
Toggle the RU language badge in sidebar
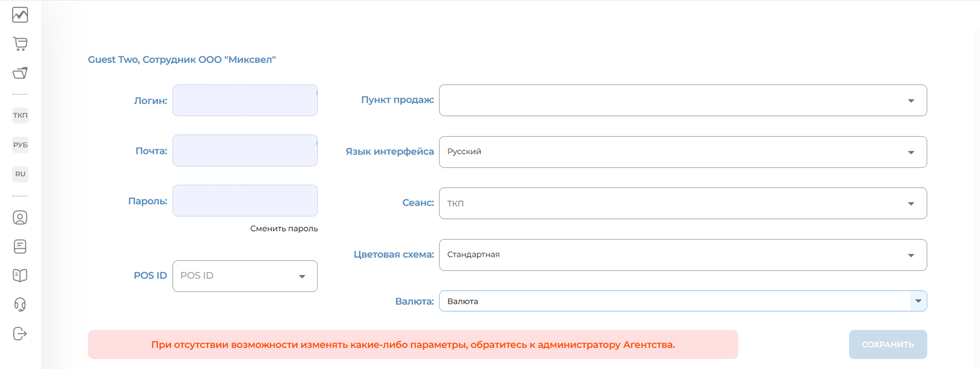tap(20, 174)
